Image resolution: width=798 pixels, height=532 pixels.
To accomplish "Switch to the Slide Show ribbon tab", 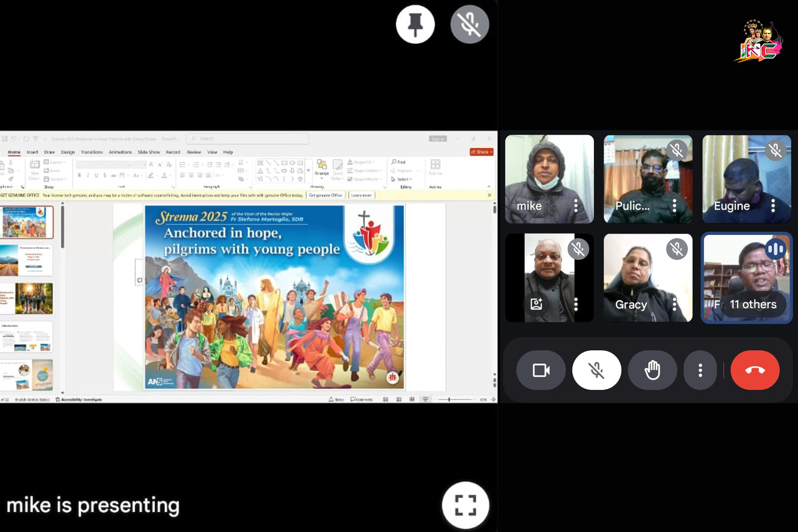I will (x=148, y=152).
